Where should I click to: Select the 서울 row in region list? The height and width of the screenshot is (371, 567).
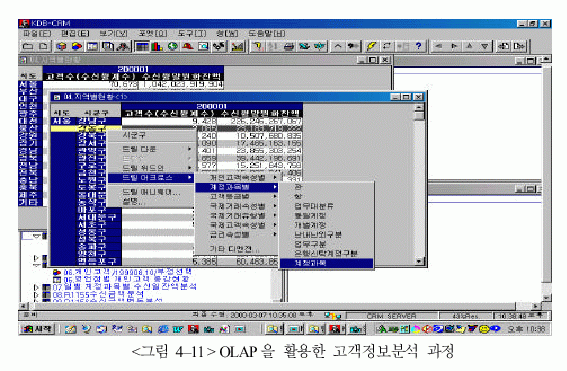pyautogui.click(x=28, y=84)
